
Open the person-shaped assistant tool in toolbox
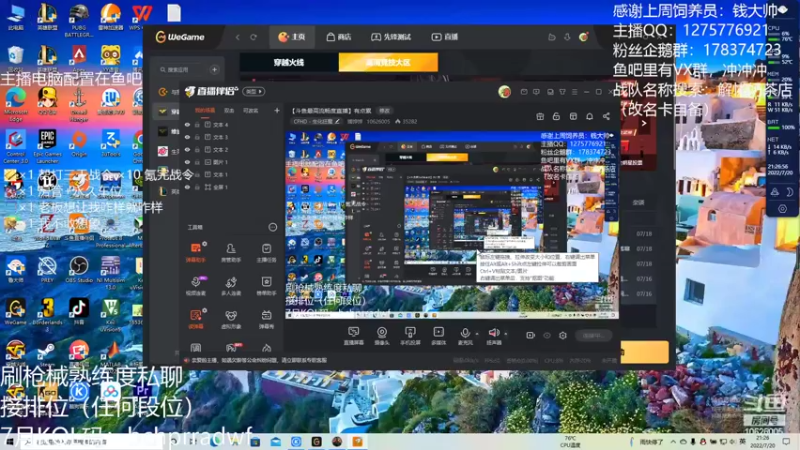(x=231, y=252)
